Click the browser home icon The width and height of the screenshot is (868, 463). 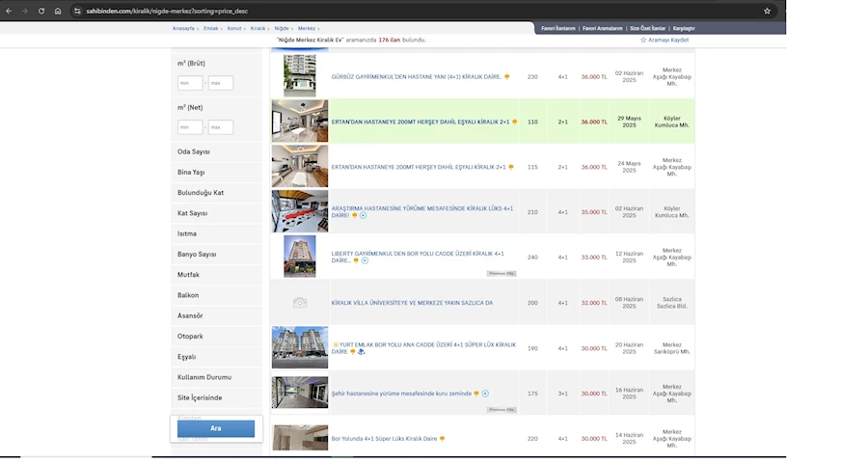(58, 11)
